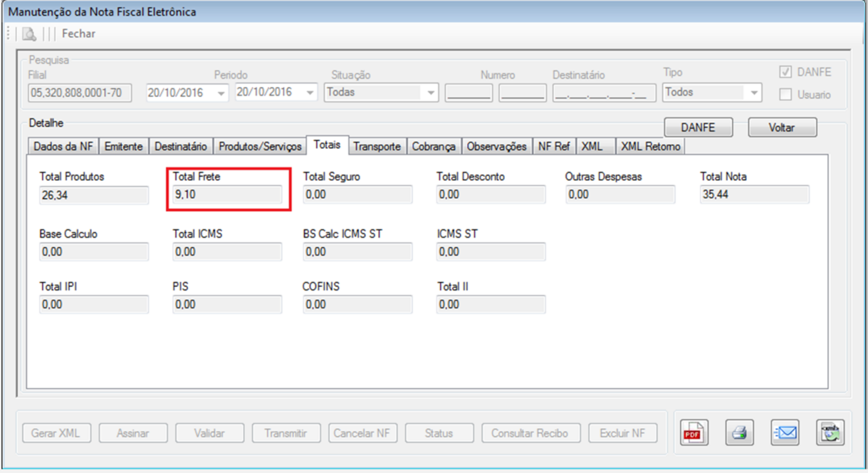
Task: Click the Total ICMS field
Action: tap(227, 252)
